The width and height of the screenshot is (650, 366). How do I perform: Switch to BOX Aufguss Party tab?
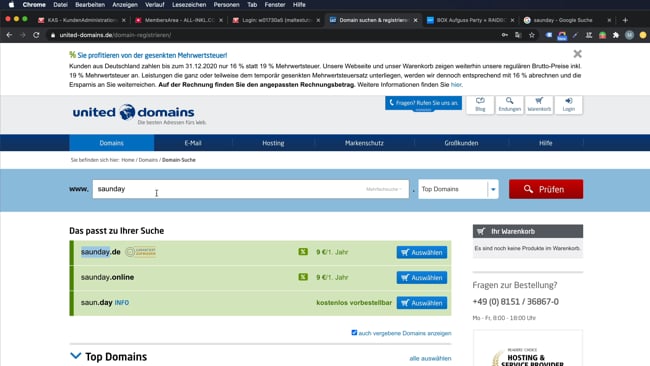point(470,20)
